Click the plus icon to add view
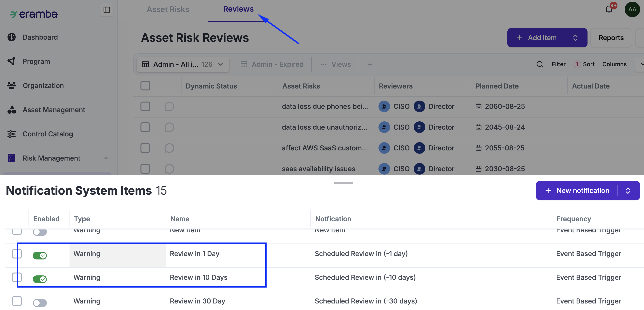 (370, 64)
